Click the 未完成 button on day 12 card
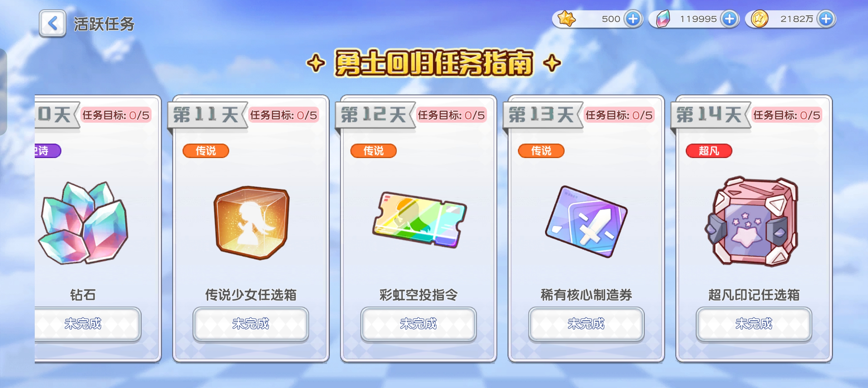 click(418, 324)
